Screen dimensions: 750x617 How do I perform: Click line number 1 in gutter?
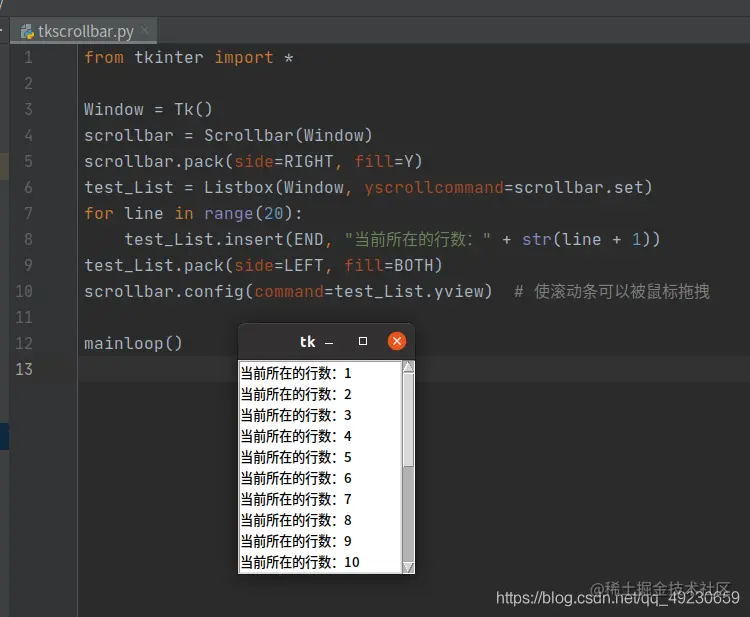[x=28, y=57]
